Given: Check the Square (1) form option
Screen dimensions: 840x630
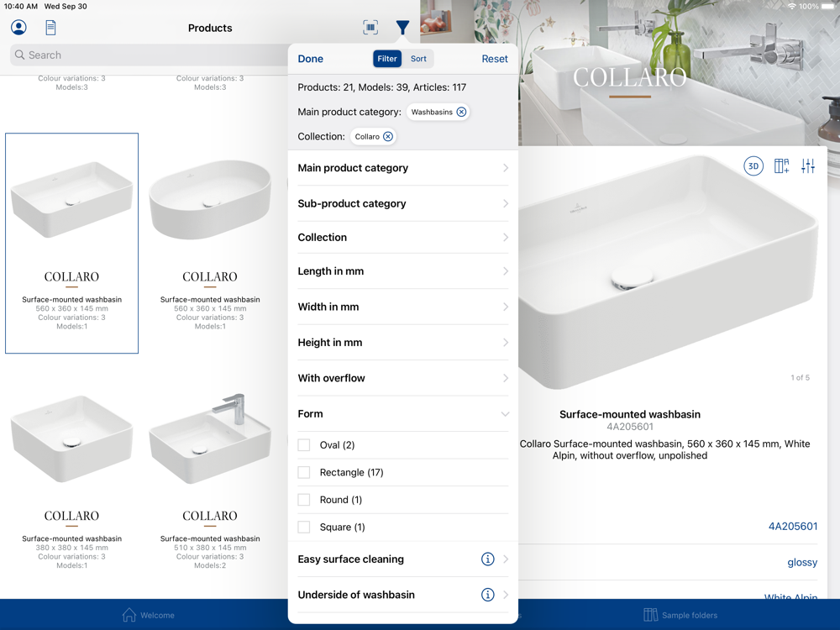Looking at the screenshot, I should [x=304, y=528].
